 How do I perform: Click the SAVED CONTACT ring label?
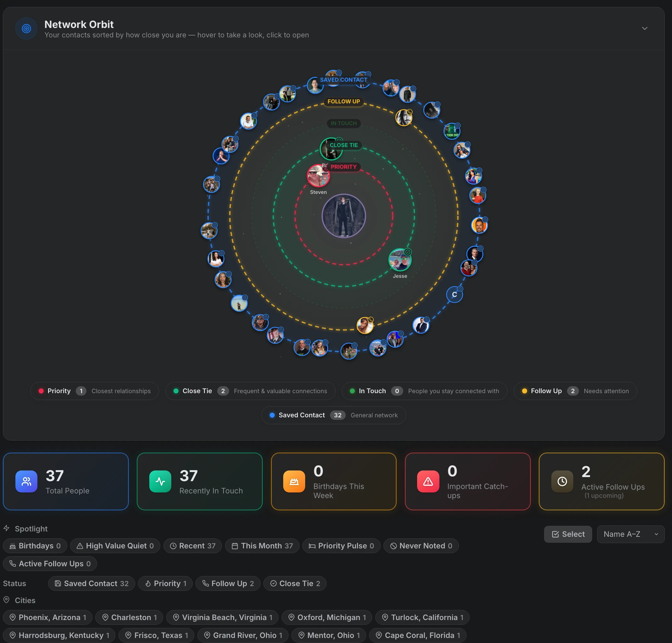344,80
